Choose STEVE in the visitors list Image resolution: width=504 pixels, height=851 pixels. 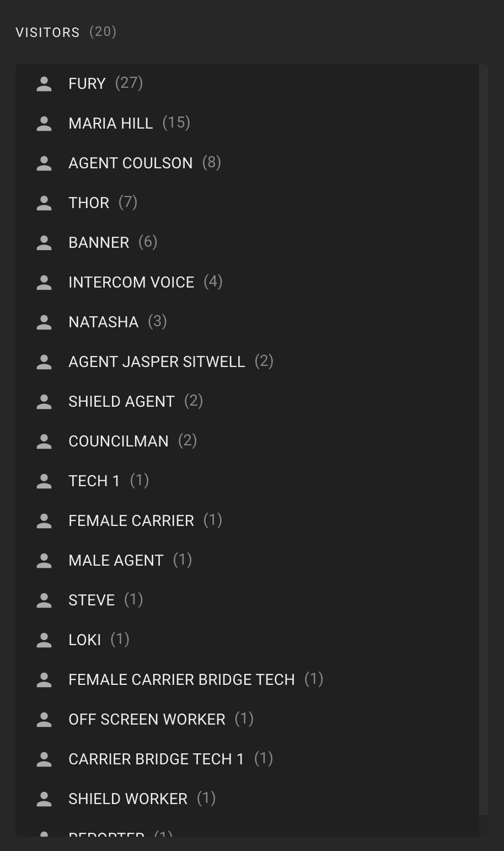coord(247,600)
